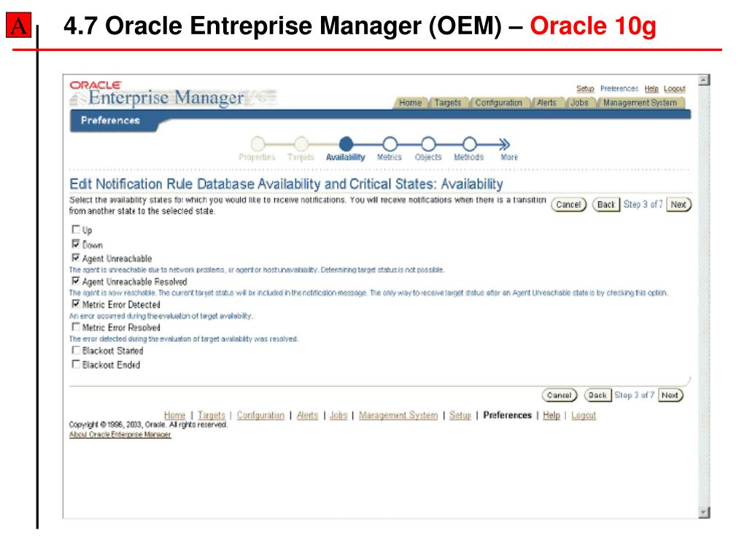The height and width of the screenshot is (560, 747).
Task: Switch to the Targets tab
Action: 447,103
